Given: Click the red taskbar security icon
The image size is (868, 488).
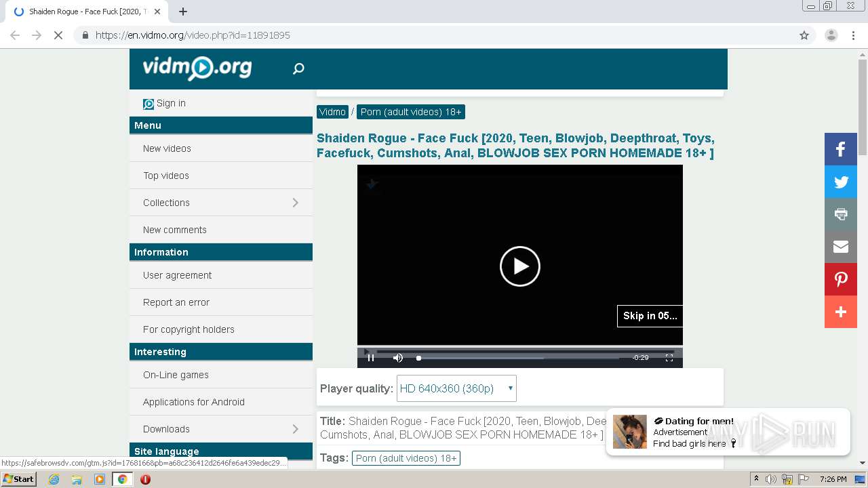Looking at the screenshot, I should point(145,479).
